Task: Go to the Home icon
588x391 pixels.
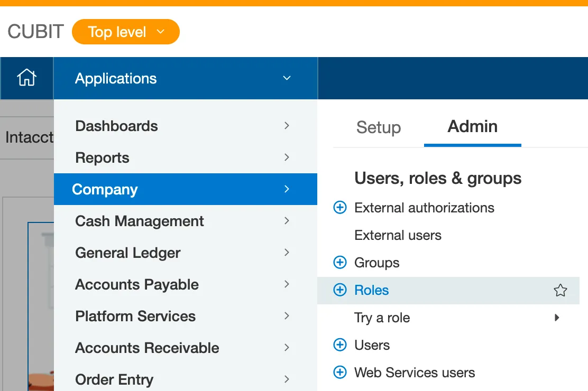Action: pos(26,78)
